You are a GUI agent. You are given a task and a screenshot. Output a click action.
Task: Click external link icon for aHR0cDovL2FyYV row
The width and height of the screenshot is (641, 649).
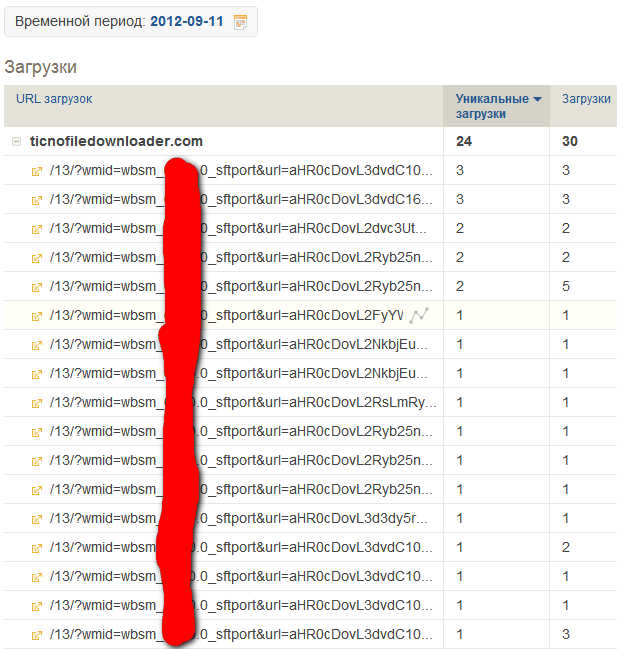coord(37,316)
